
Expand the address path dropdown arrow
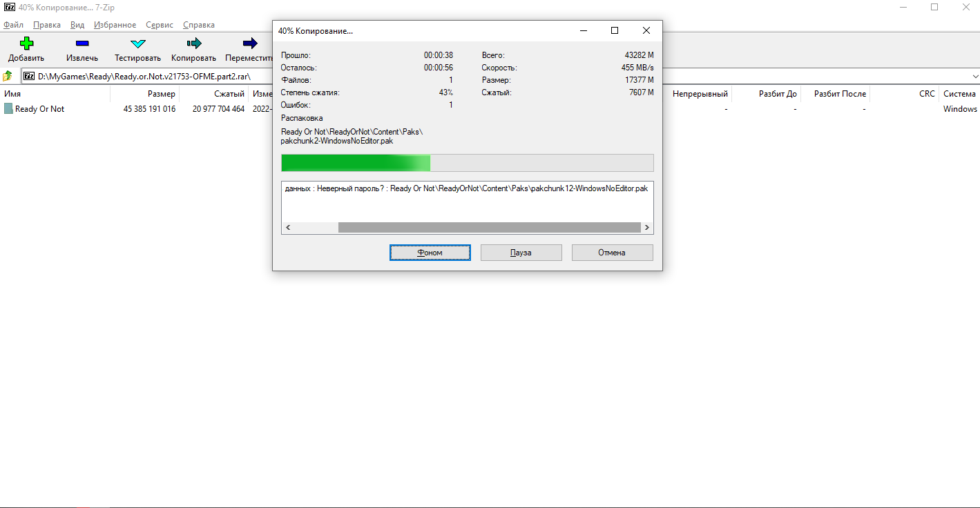pos(975,76)
